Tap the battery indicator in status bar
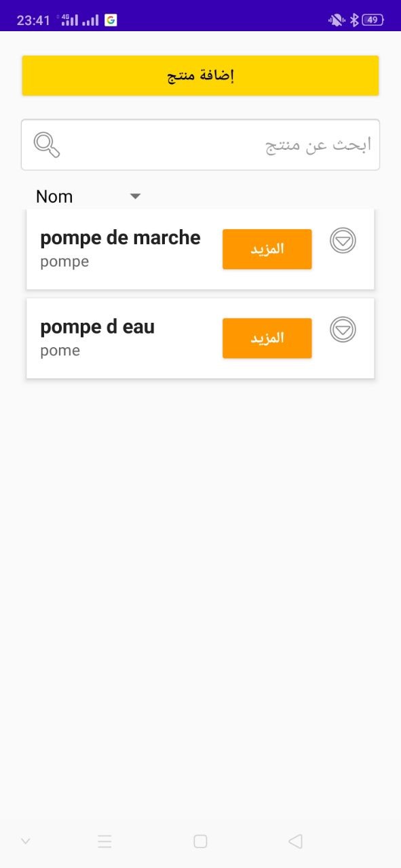The height and width of the screenshot is (868, 401). tap(373, 20)
